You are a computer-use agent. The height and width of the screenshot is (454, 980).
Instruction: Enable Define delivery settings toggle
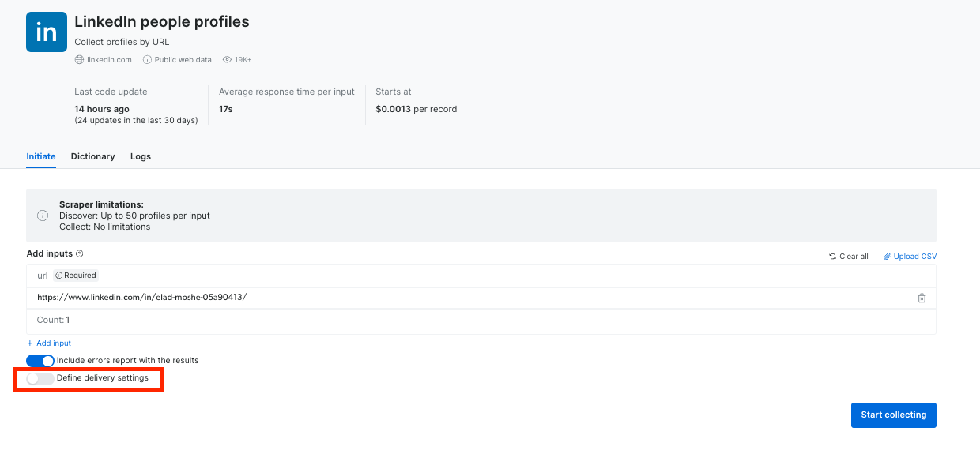[x=40, y=378]
